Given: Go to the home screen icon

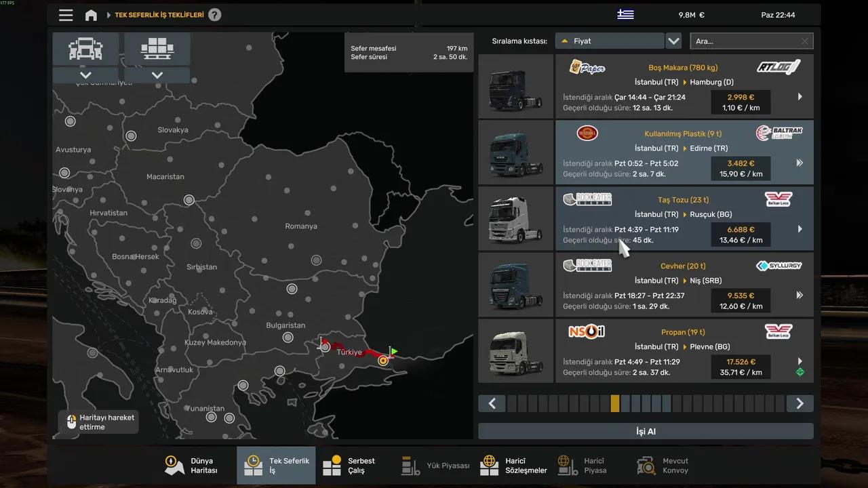Looking at the screenshot, I should point(91,15).
